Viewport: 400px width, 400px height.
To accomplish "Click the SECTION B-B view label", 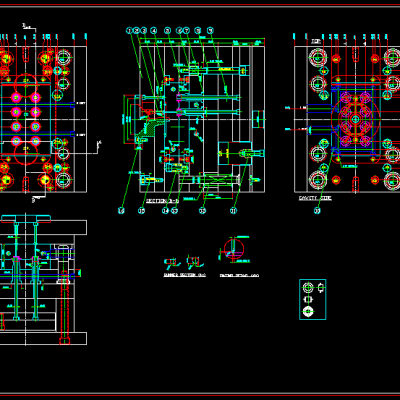I will click(x=162, y=201).
